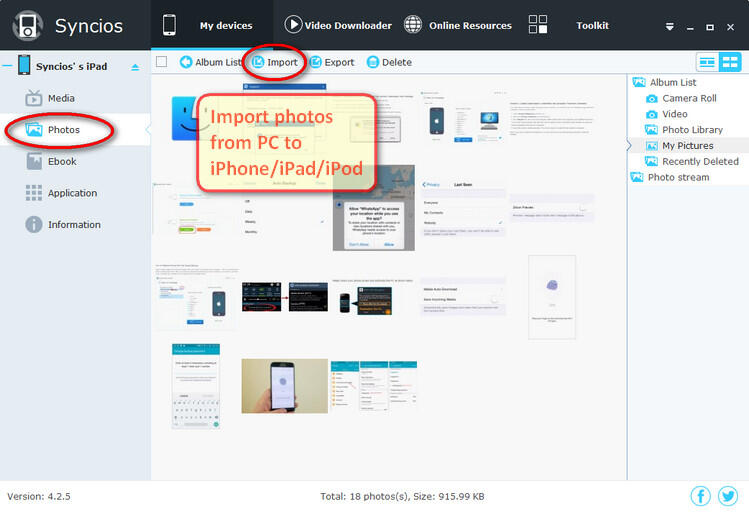Image resolution: width=749 pixels, height=512 pixels.
Task: Open the Video Downloader tab
Action: click(x=338, y=25)
